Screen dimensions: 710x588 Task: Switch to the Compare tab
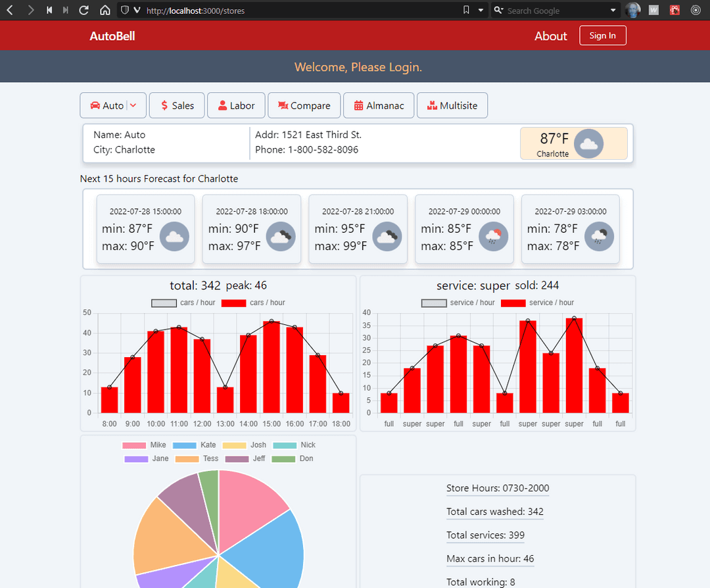point(304,105)
